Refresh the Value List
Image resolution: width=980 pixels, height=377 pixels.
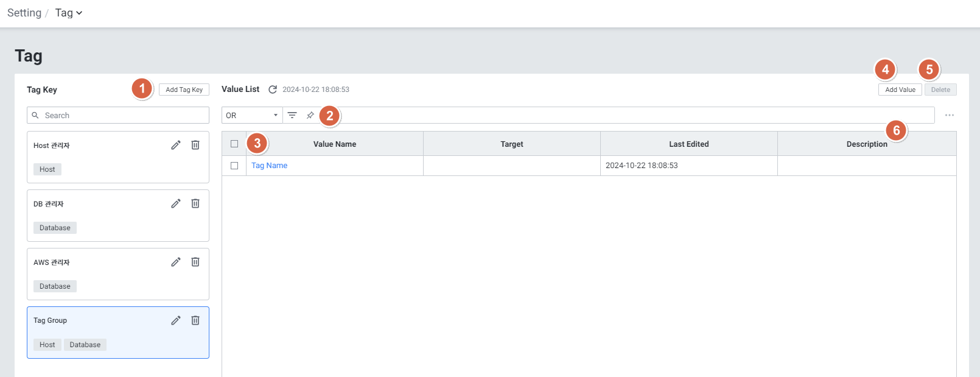[273, 90]
